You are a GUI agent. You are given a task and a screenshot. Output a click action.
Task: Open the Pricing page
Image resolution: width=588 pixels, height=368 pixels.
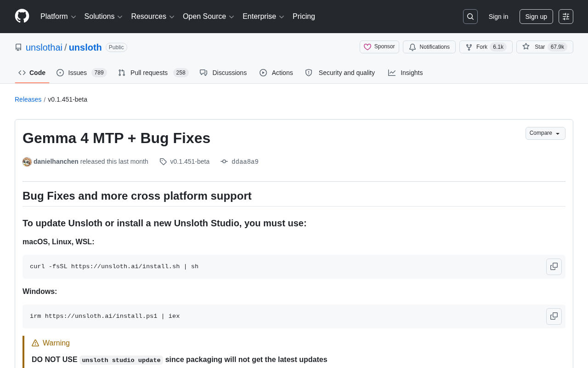pyautogui.click(x=304, y=17)
